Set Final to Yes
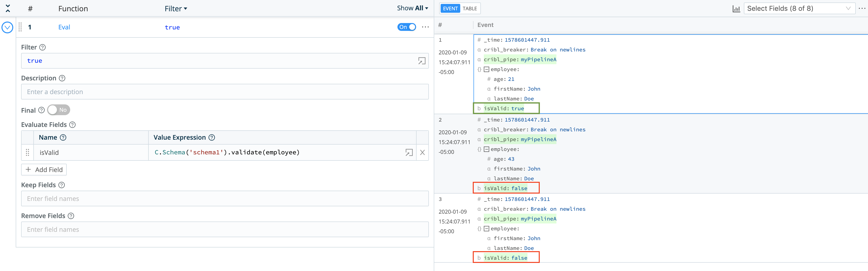 click(x=58, y=110)
